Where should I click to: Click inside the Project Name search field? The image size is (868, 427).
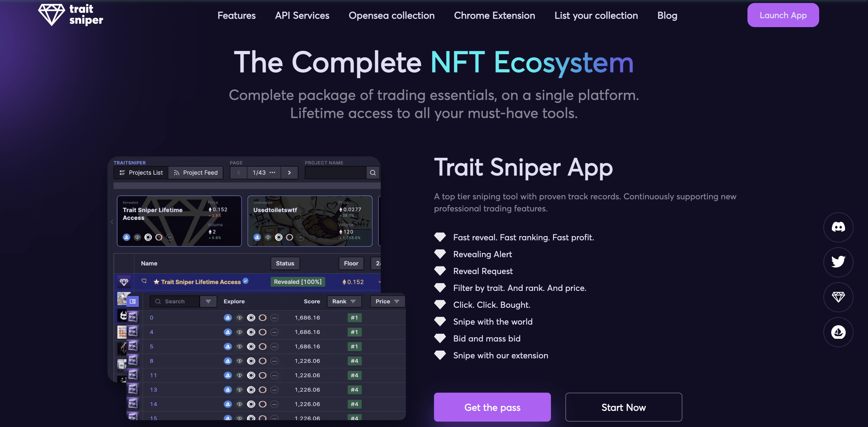[335, 173]
